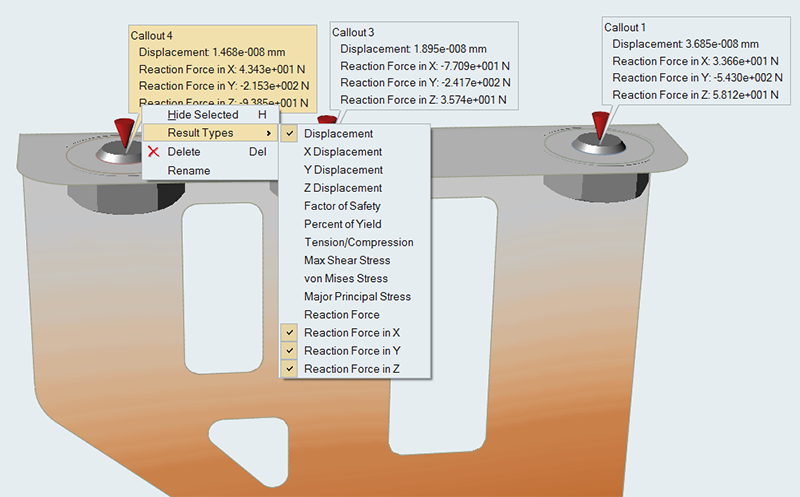Select Percent of Yield option
Viewport: 800px width, 497px height.
342,224
